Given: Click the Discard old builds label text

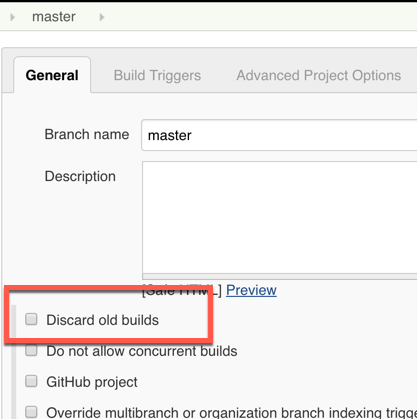Looking at the screenshot, I should (102, 320).
